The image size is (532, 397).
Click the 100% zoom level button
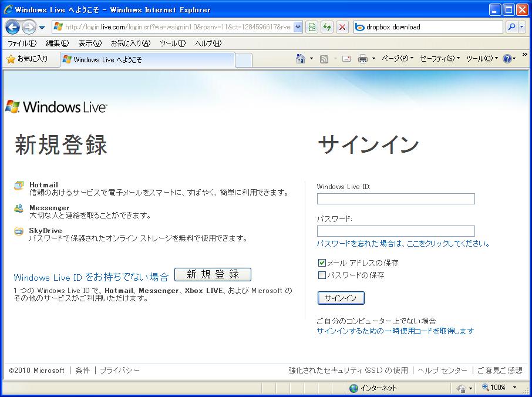tap(494, 387)
